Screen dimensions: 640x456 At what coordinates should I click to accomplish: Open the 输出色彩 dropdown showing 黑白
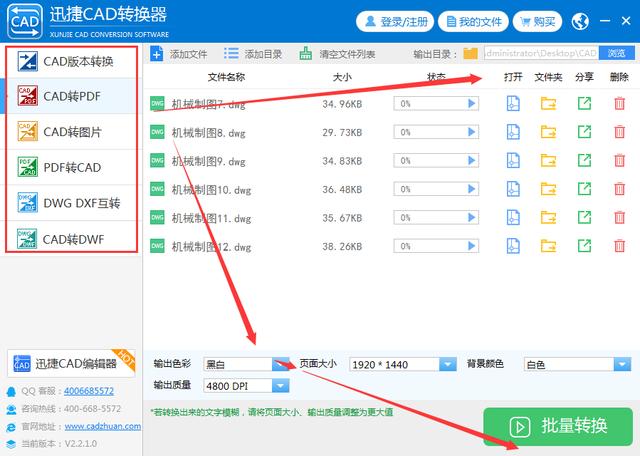pos(246,364)
